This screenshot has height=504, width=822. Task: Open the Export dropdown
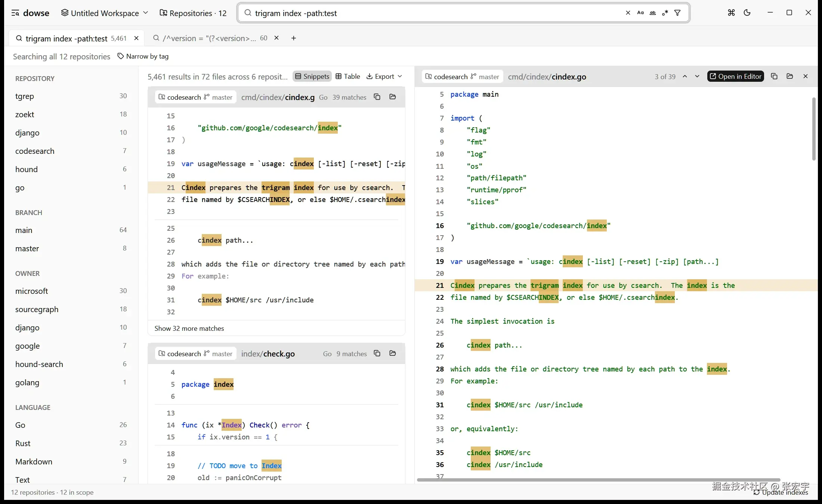coord(384,77)
